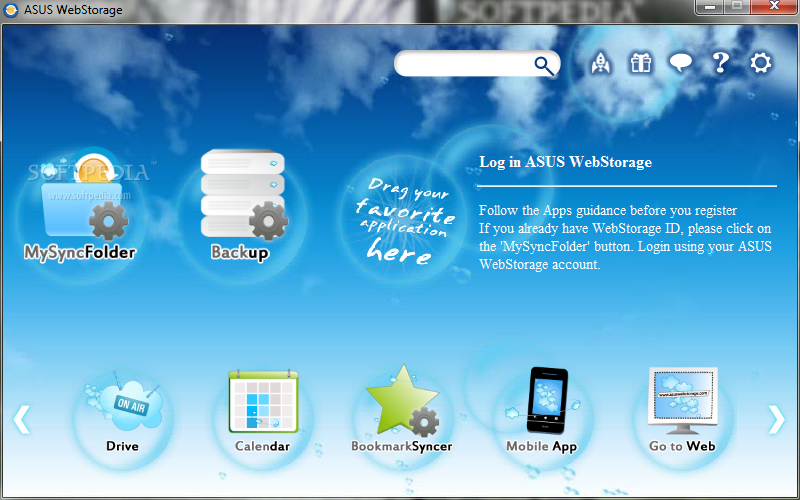Screen dimensions: 800x500
Task: Close the ASUS WebStorage window
Action: [x=773, y=7]
